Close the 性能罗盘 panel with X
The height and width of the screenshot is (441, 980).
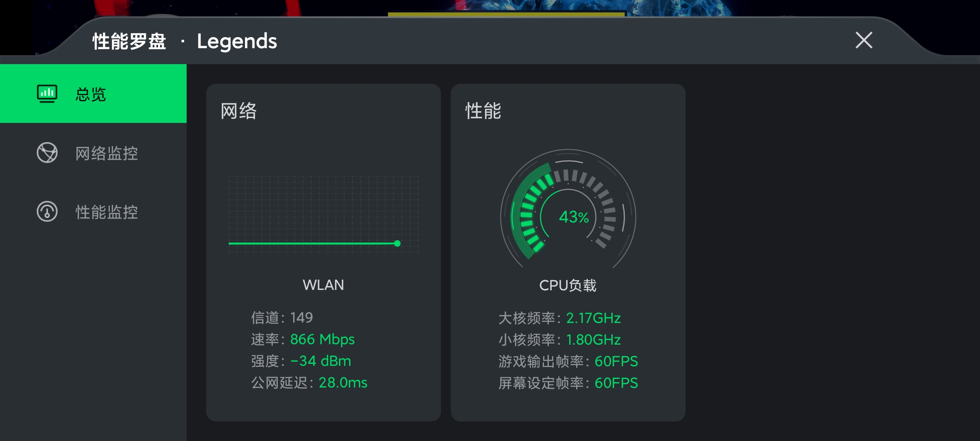864,40
